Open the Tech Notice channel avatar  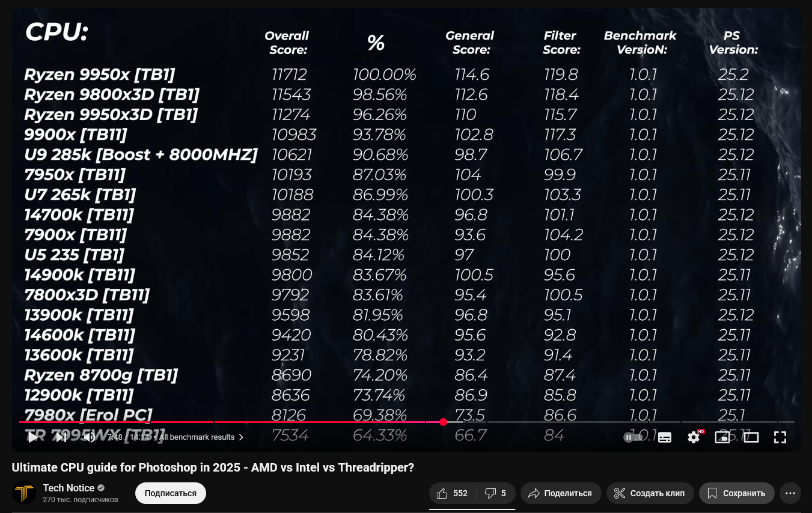pos(24,493)
